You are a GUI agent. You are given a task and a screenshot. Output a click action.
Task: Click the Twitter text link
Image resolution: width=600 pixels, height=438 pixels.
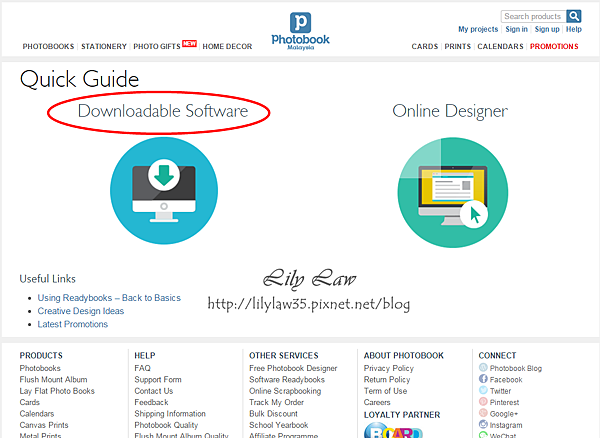[x=500, y=391]
